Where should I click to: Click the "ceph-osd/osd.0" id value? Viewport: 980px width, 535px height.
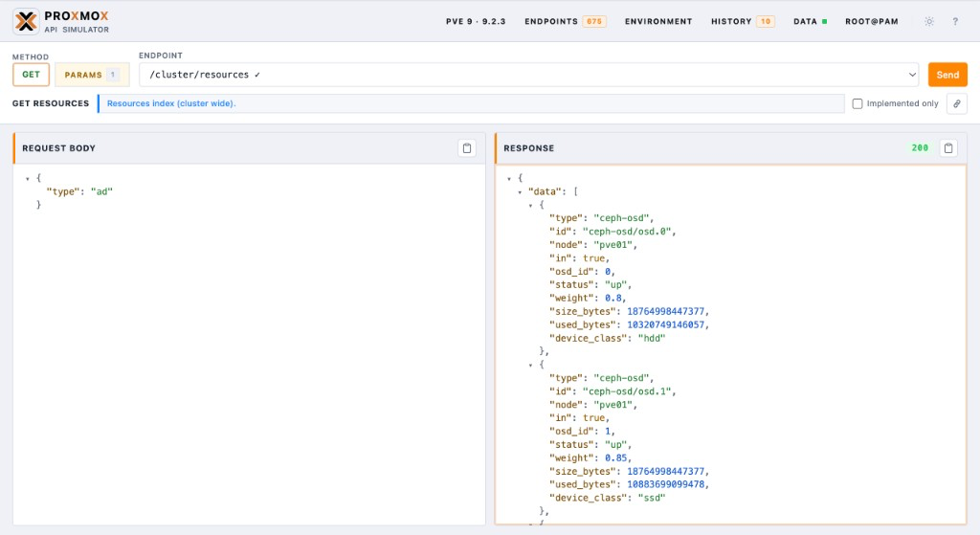tap(628, 232)
